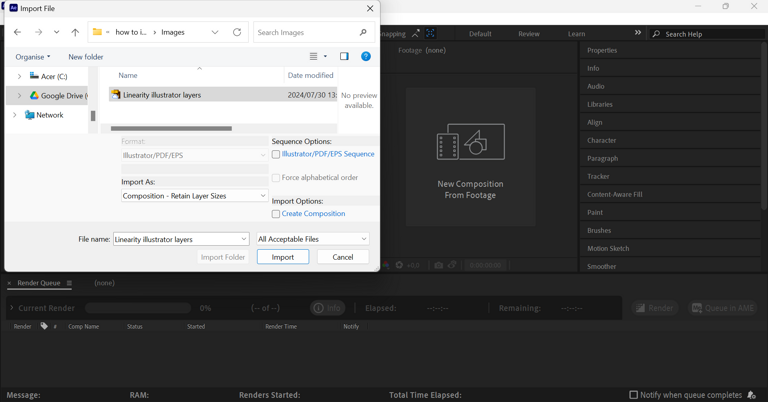This screenshot has width=768, height=402.
Task: Open the Organise menu
Action: point(33,57)
